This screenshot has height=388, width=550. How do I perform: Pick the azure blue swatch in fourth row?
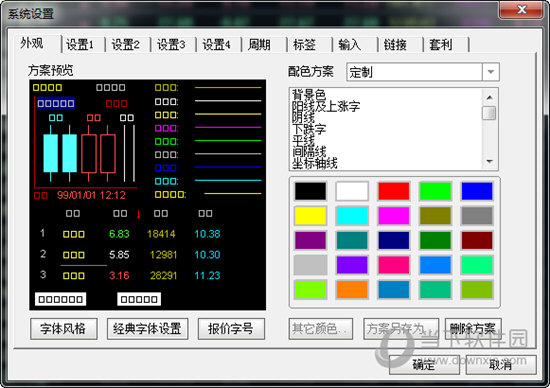pyautogui.click(x=435, y=265)
